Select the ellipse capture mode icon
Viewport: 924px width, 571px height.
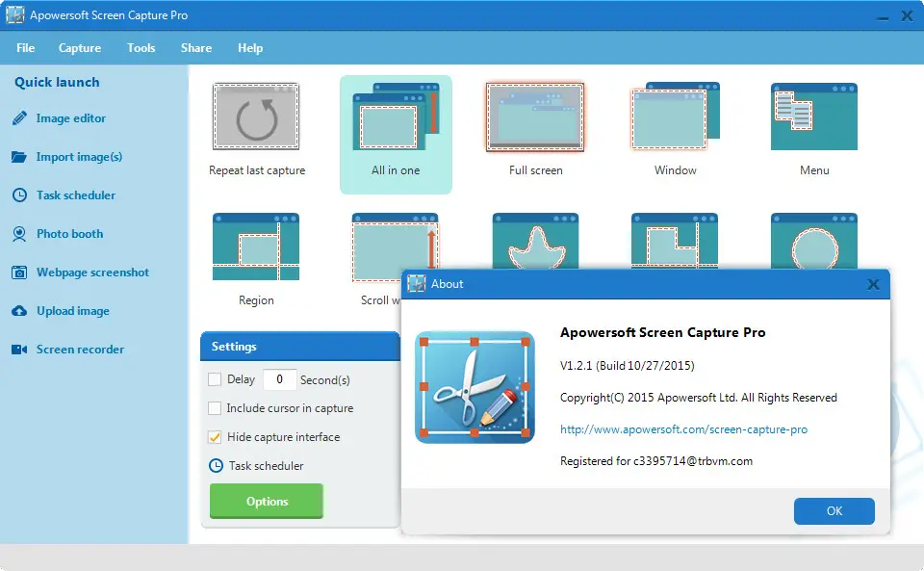tap(814, 241)
